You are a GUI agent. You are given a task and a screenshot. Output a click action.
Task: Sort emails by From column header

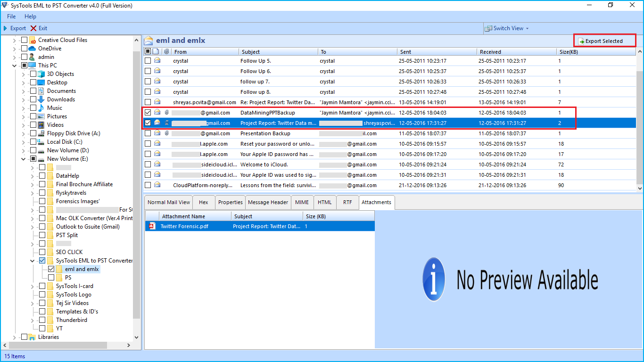pyautogui.click(x=204, y=52)
